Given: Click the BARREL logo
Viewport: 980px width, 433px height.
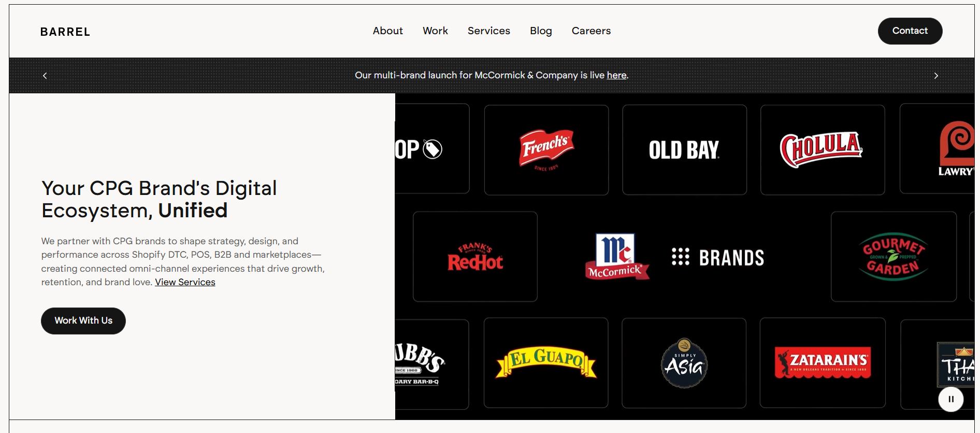Looking at the screenshot, I should [x=65, y=32].
